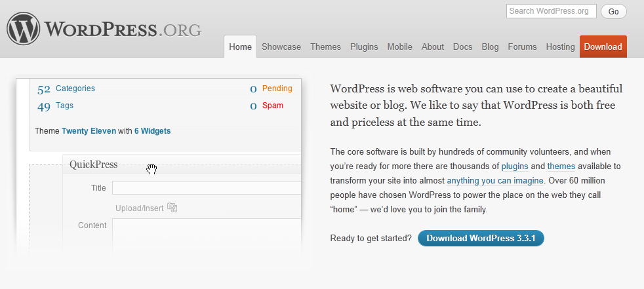
Task: Click the Upload/Insert label
Action: pos(139,208)
